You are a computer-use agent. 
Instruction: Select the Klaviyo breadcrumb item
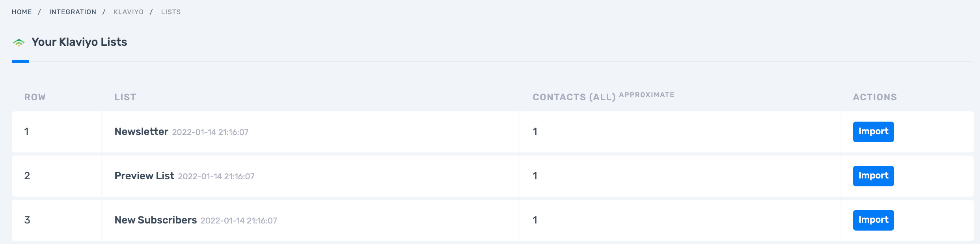[x=129, y=12]
